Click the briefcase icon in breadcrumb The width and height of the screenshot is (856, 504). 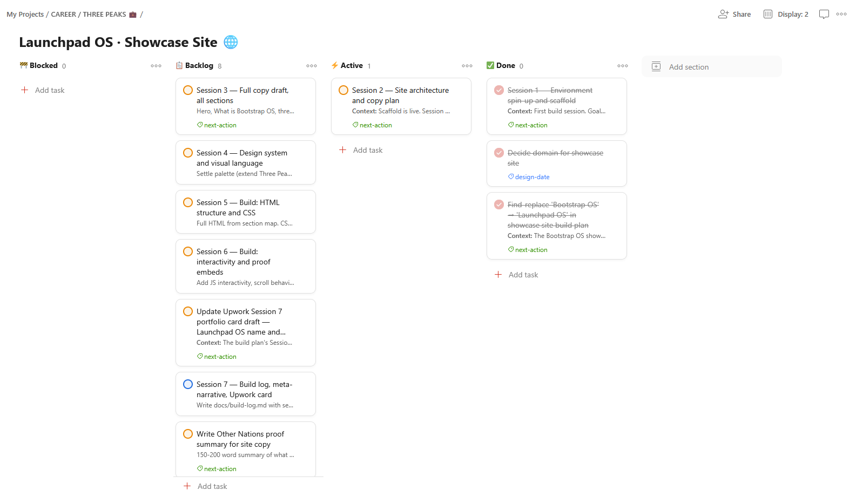(133, 15)
